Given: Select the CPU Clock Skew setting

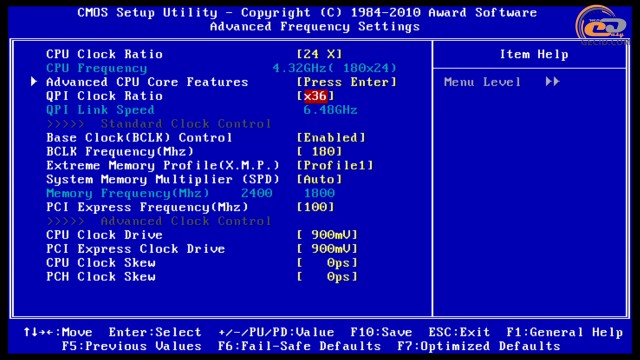Looking at the screenshot, I should tap(101, 262).
